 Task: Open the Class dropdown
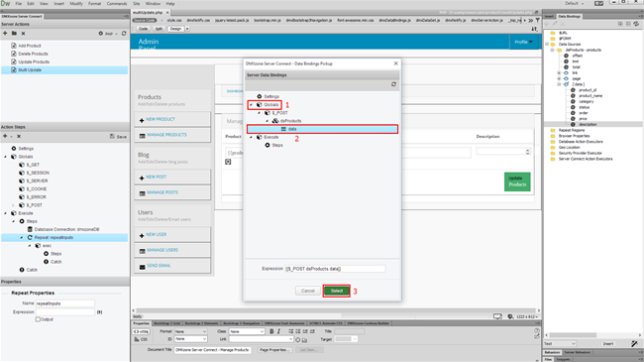247,331
